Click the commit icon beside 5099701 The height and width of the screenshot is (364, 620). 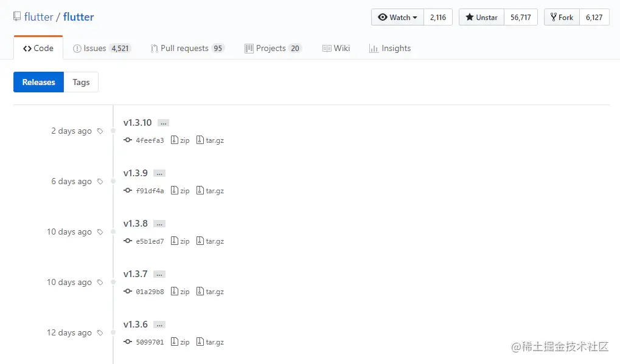click(x=128, y=342)
